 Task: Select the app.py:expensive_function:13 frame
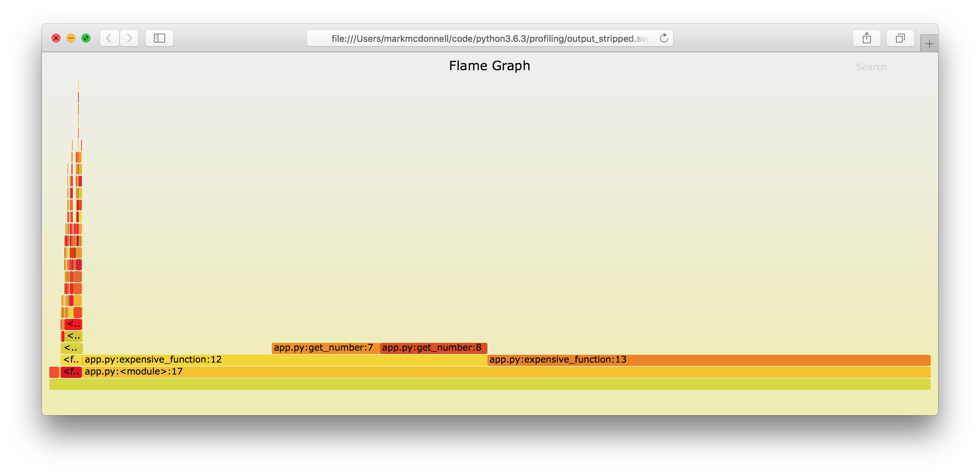(x=709, y=360)
